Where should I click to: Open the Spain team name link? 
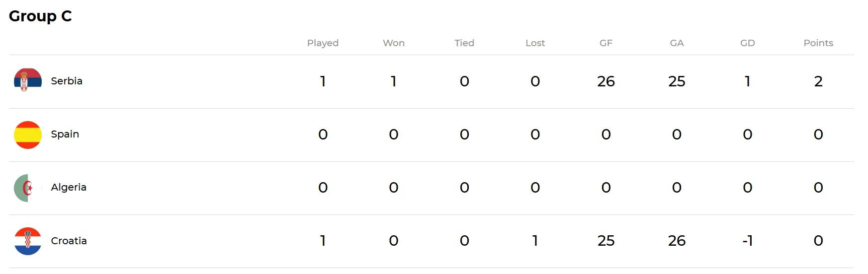[65, 134]
